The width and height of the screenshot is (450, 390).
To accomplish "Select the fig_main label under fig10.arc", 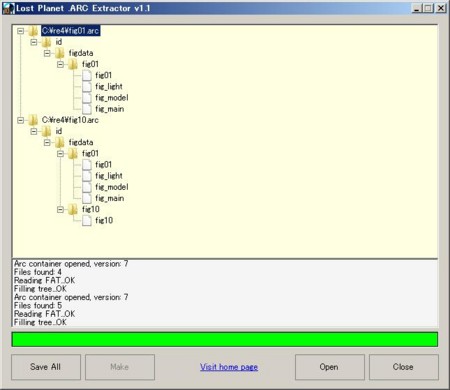I will pyautogui.click(x=110, y=198).
